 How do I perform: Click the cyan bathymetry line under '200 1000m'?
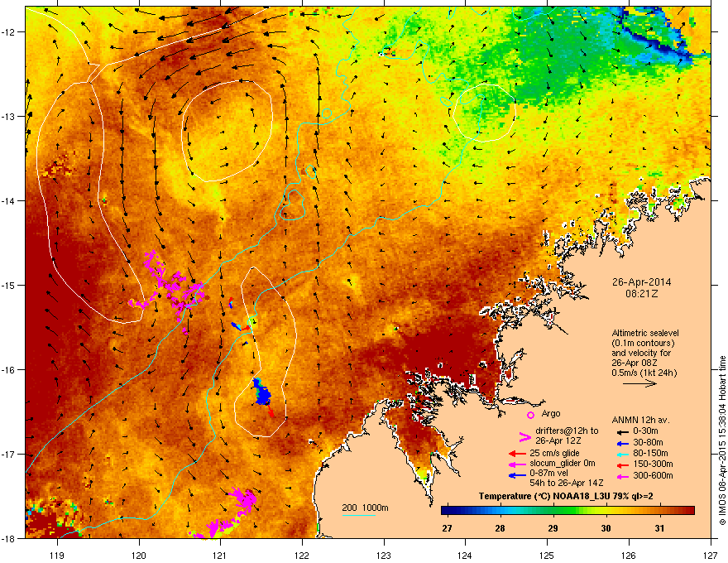coord(359,515)
